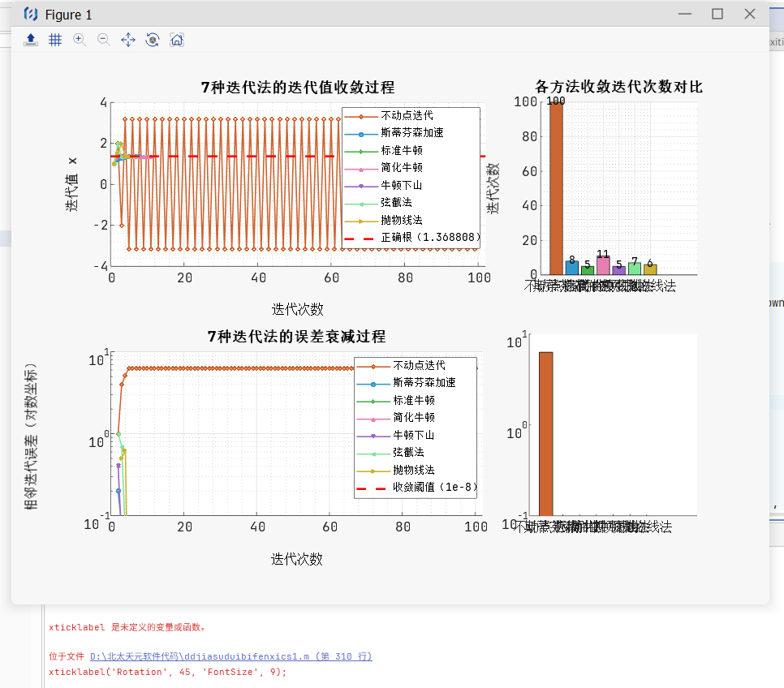Activate the pan move tool

point(127,40)
